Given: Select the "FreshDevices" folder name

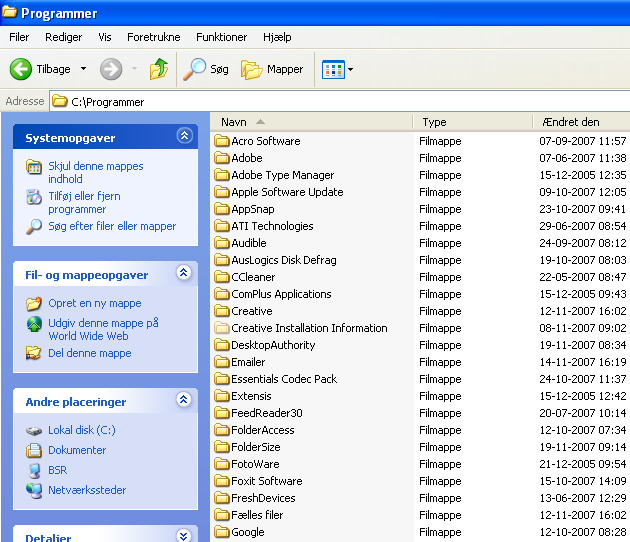Looking at the screenshot, I should 263,498.
